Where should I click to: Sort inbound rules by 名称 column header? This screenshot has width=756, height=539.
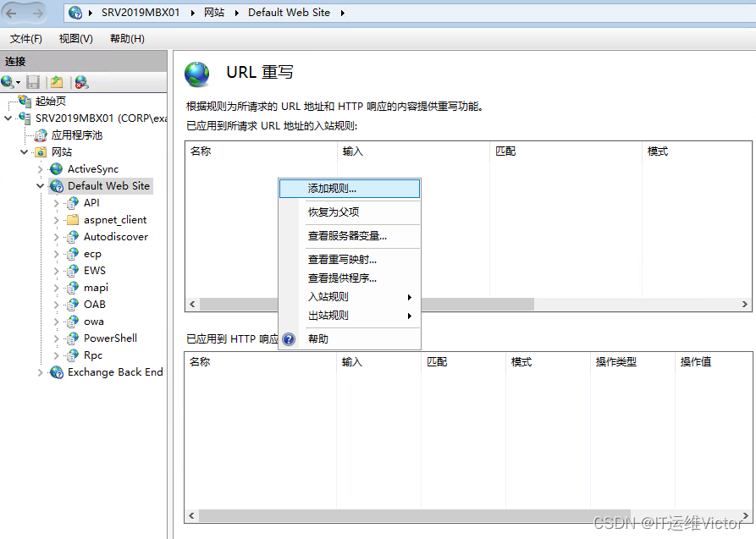click(262, 151)
